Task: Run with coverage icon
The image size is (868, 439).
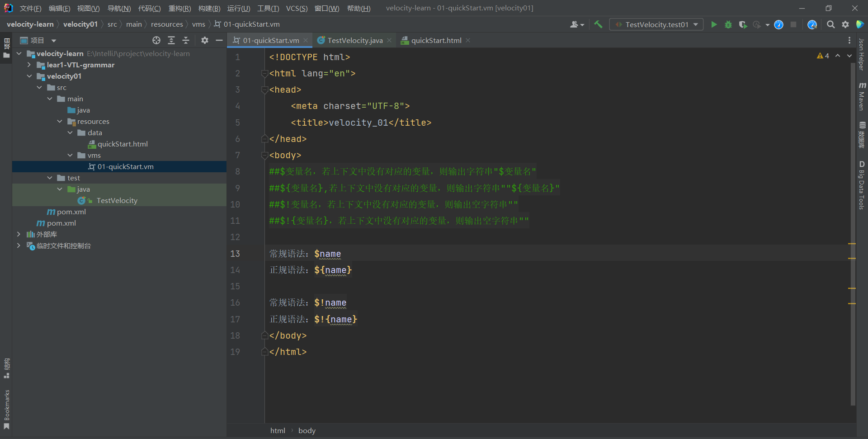Action: click(x=742, y=24)
